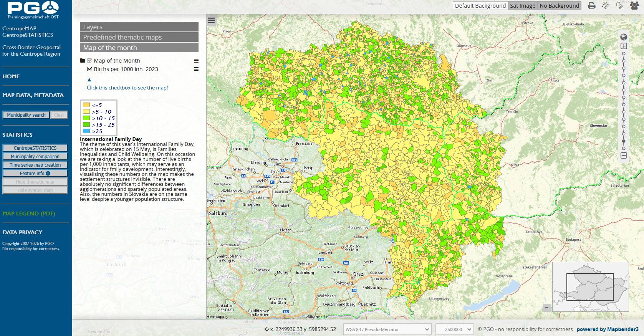Zoom in with the plus button
644x336 pixels.
pos(624,46)
